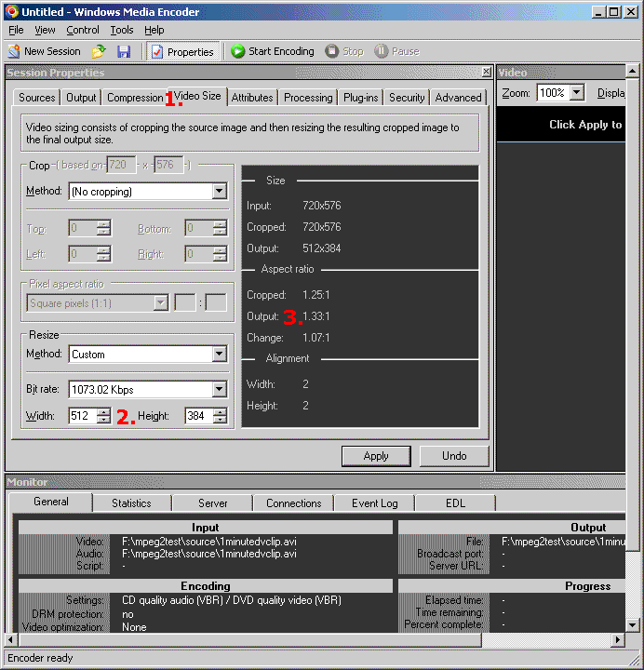
Task: Expand the Crop Method dropdown
Action: pyautogui.click(x=220, y=191)
